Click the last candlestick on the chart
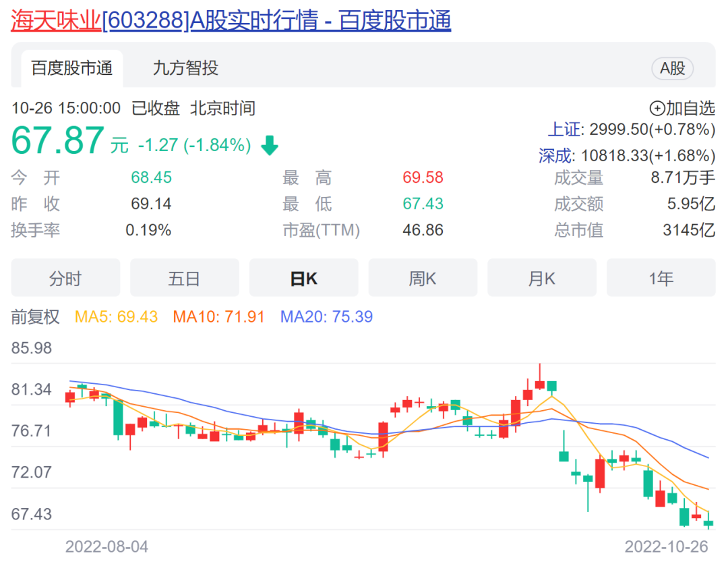 [x=708, y=521]
